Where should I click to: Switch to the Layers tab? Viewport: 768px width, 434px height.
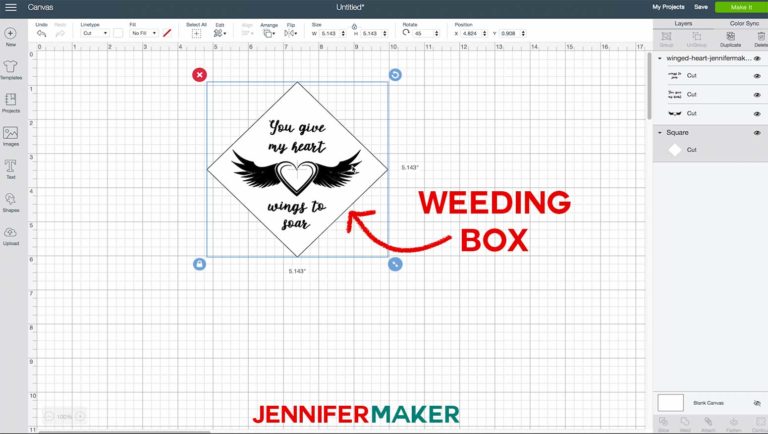pos(683,23)
